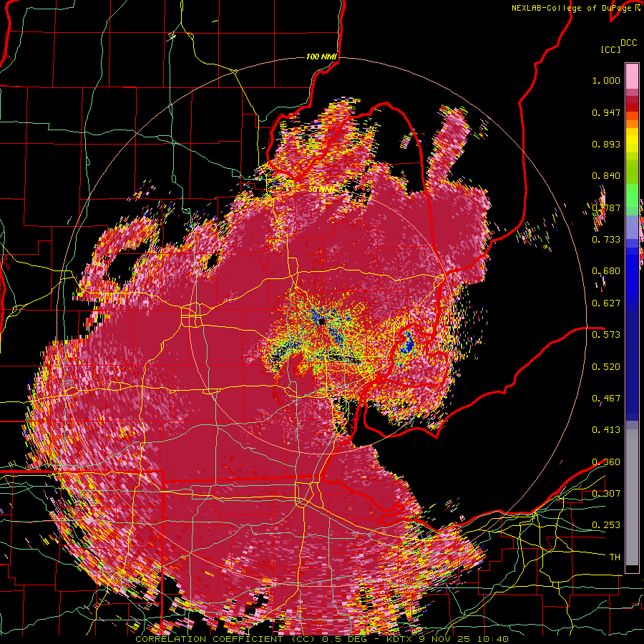The image size is (644, 644).
Task: Click the [CC] units label
Action: tap(610, 49)
